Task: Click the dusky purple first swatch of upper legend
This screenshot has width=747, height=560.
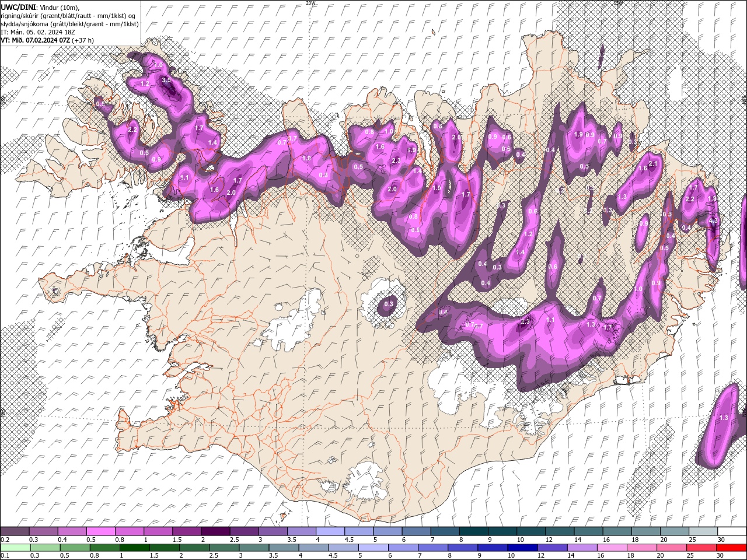Action: pos(15,531)
